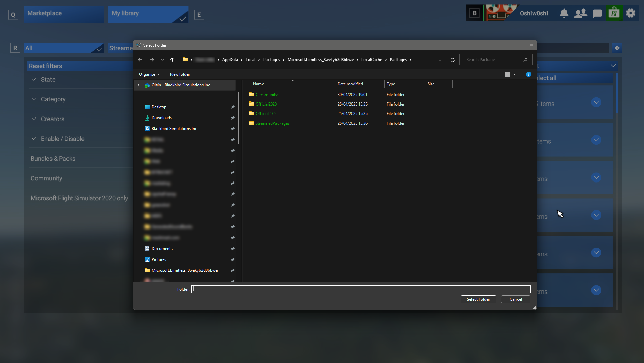The image size is (644, 363).
Task: Click Microsoft.Limitless_8wekyb3d8bbwe breadcrumb segment
Action: tap(320, 60)
